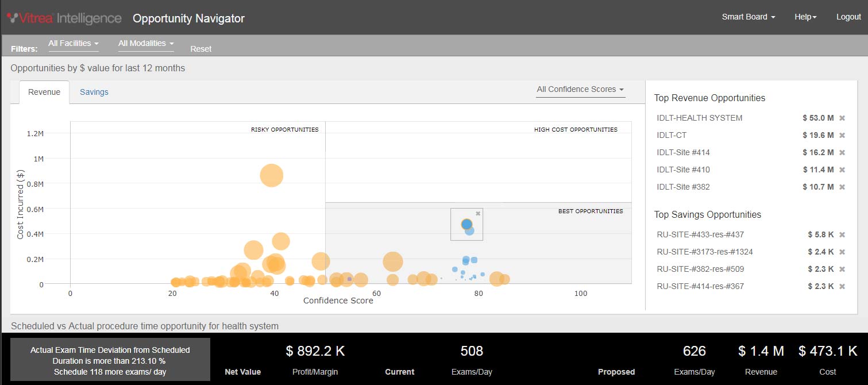The height and width of the screenshot is (385, 868).
Task: Remove IDLT-HEALTH SYSTEM opportunity with x icon
Action: coord(842,118)
